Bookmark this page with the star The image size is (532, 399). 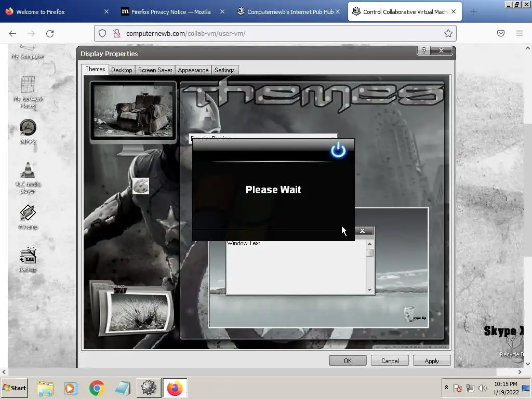tap(448, 33)
